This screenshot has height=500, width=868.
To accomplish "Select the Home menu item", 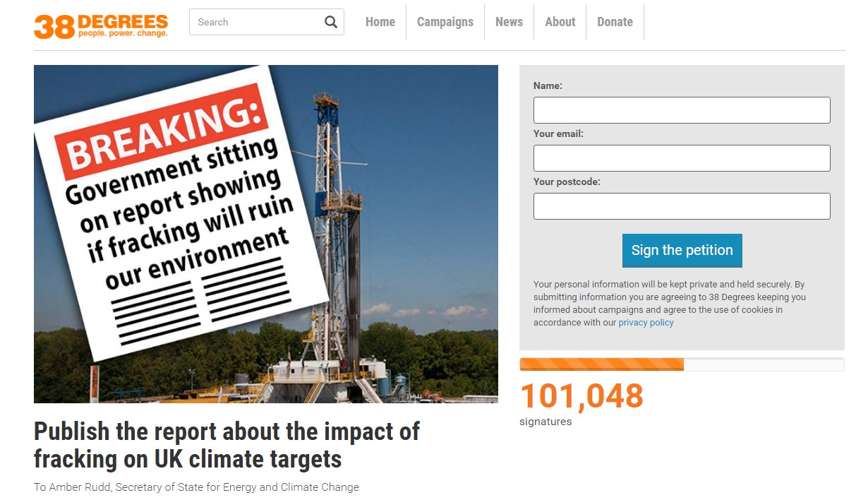I will 380,22.
